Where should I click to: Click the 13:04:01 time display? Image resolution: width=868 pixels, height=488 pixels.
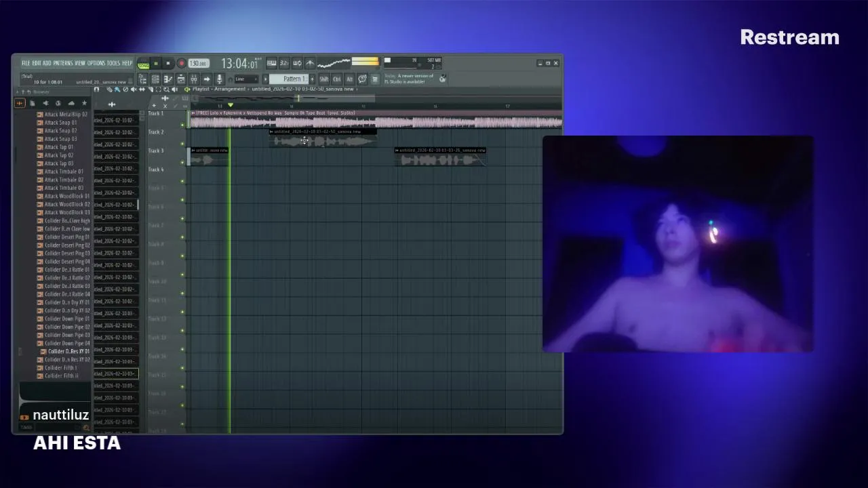click(240, 64)
